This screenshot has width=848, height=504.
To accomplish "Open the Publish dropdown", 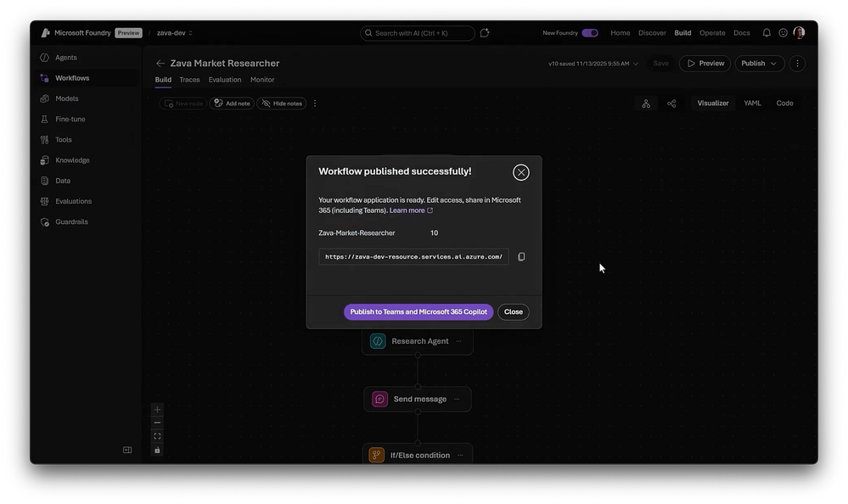I will tap(760, 64).
